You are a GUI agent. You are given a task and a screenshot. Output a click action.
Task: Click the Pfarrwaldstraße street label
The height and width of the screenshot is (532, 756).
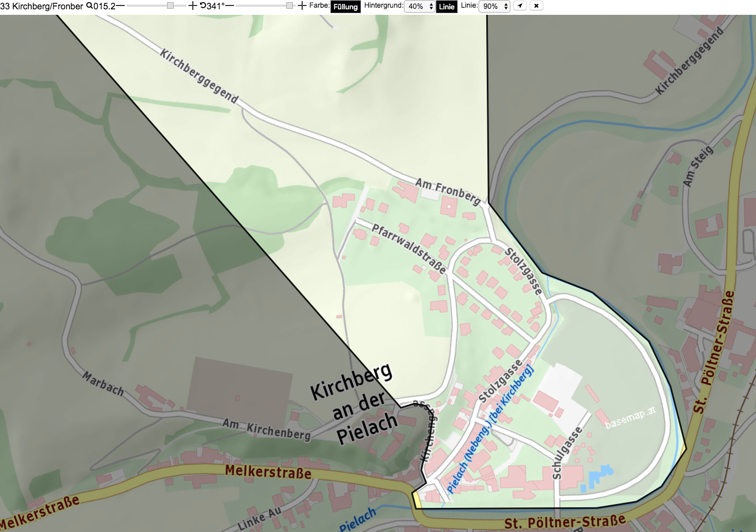click(x=409, y=249)
